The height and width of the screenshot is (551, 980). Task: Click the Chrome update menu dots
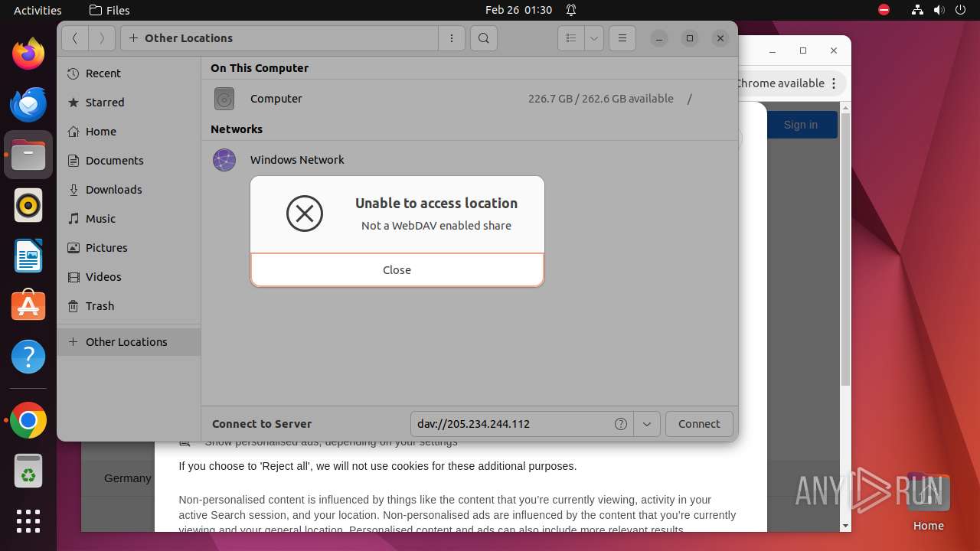pyautogui.click(x=835, y=83)
